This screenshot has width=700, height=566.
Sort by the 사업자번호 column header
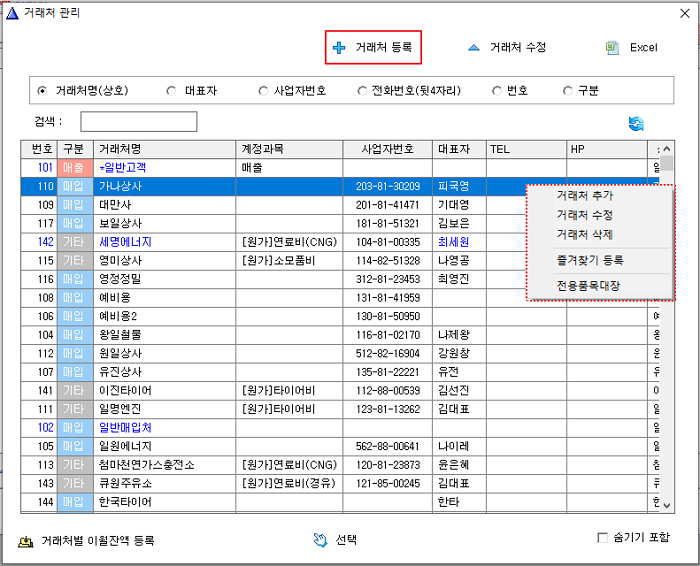(x=388, y=149)
